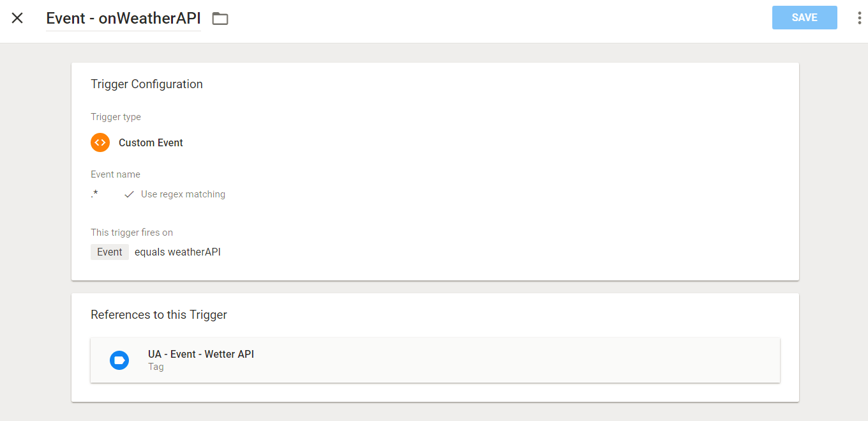Click the '.*' event name value
The width and height of the screenshot is (868, 421).
[x=94, y=194]
